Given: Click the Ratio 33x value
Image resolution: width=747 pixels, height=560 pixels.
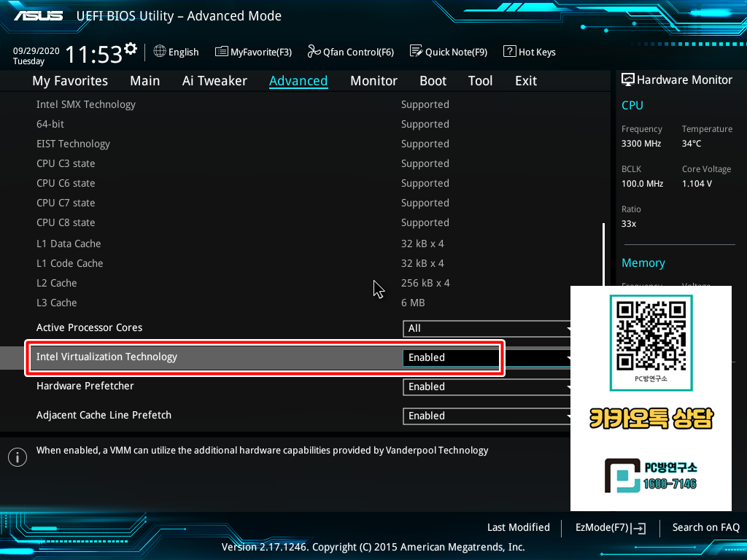Looking at the screenshot, I should click(x=628, y=223).
